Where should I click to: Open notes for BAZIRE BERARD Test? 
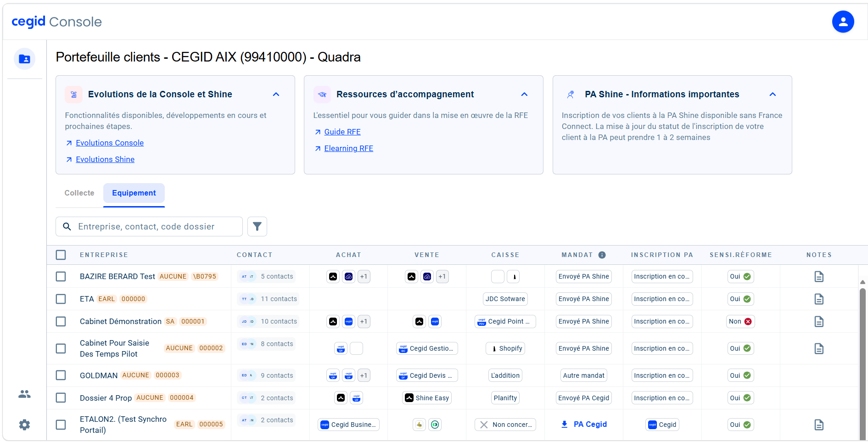[819, 276]
